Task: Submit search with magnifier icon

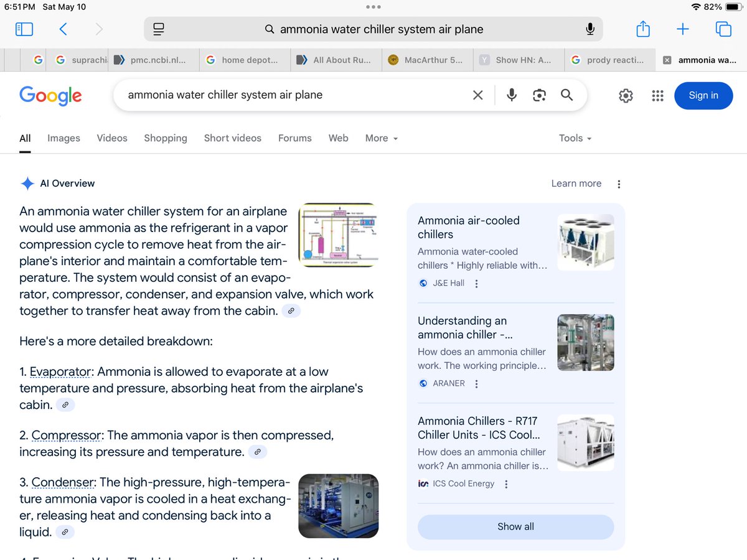Action: 566,95
